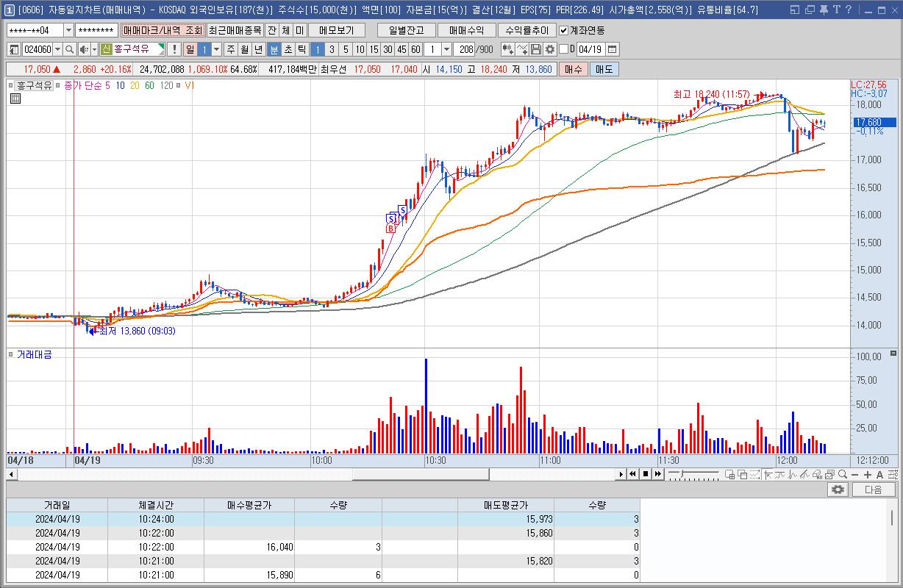Select the 주 weekly chart period
Screen dimensions: 903x588
[230, 49]
